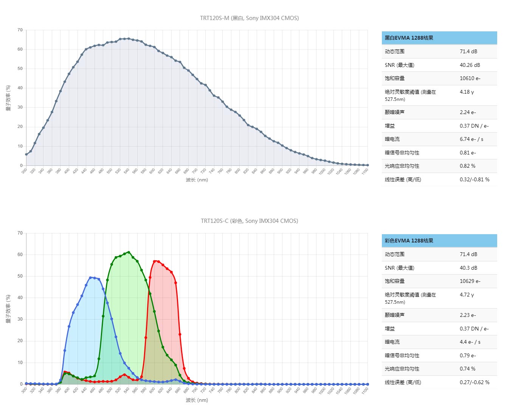The width and height of the screenshot is (507, 420).
Task: Click the monochrome curve's first point at 300 nm
Action: [x=26, y=154]
